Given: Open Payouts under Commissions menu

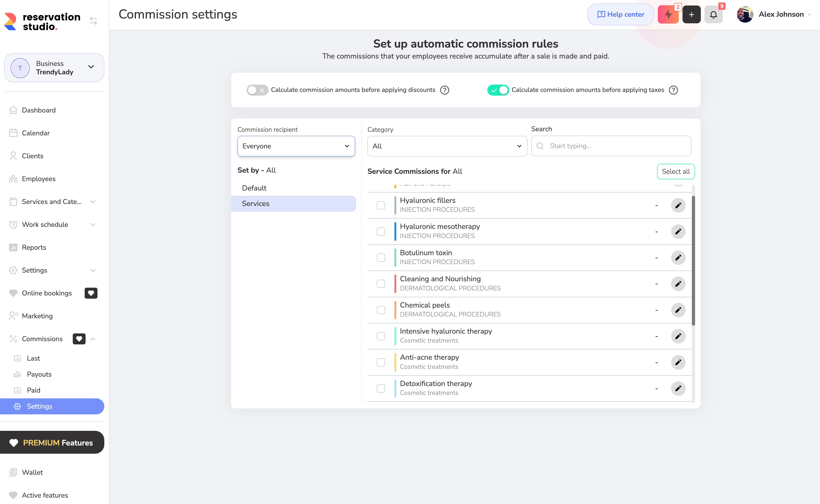Looking at the screenshot, I should coord(39,374).
